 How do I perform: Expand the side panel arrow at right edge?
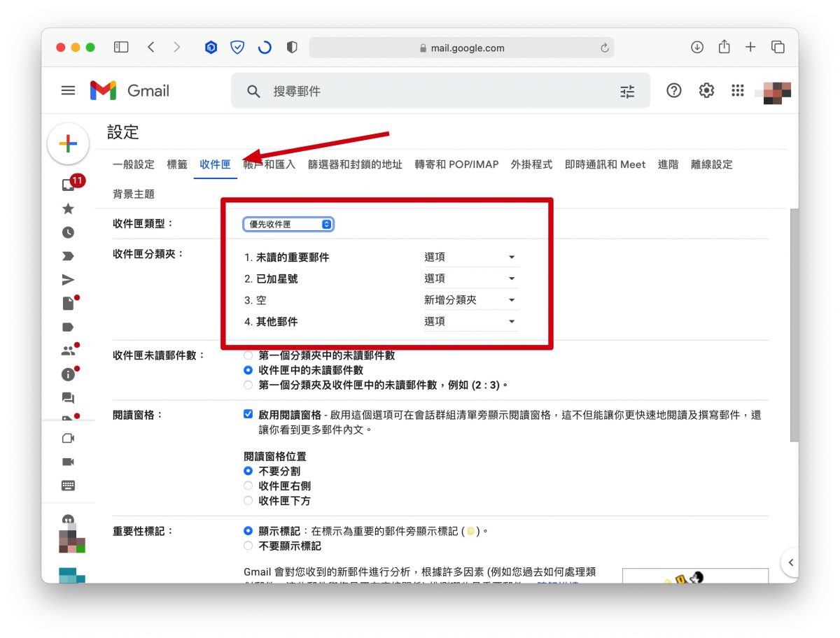(790, 562)
